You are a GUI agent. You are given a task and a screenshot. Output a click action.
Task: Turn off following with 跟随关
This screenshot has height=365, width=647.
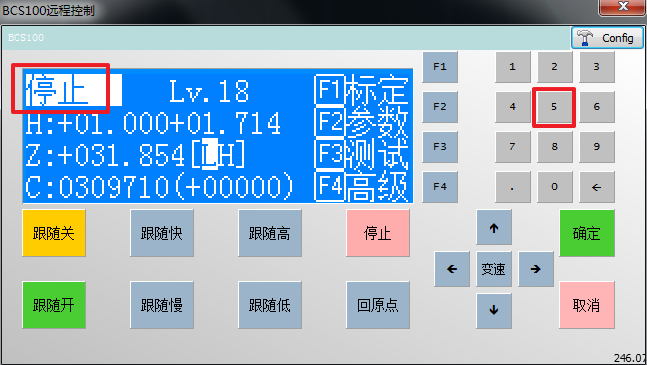54,233
